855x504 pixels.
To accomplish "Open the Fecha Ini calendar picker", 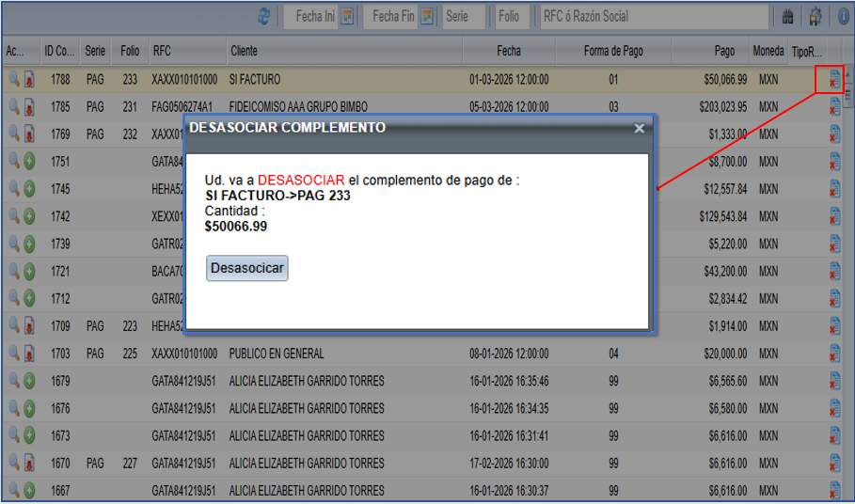I will (347, 16).
